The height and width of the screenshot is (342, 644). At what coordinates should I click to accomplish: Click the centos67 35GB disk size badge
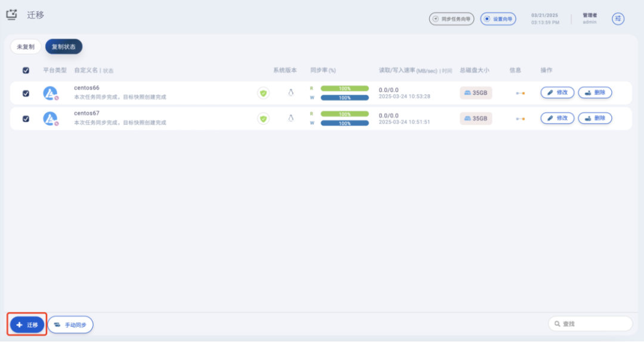476,118
